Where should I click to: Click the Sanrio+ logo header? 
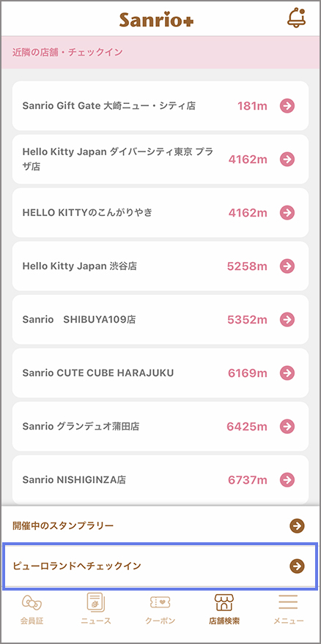point(156,19)
